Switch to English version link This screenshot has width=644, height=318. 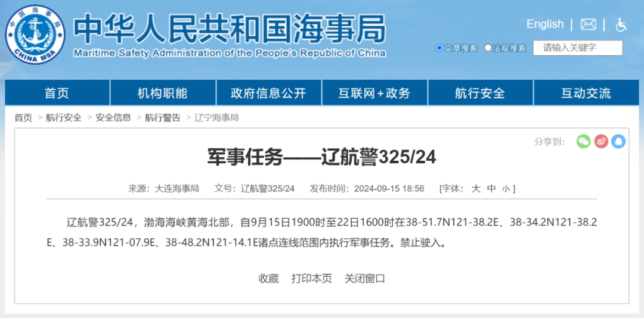pyautogui.click(x=545, y=24)
